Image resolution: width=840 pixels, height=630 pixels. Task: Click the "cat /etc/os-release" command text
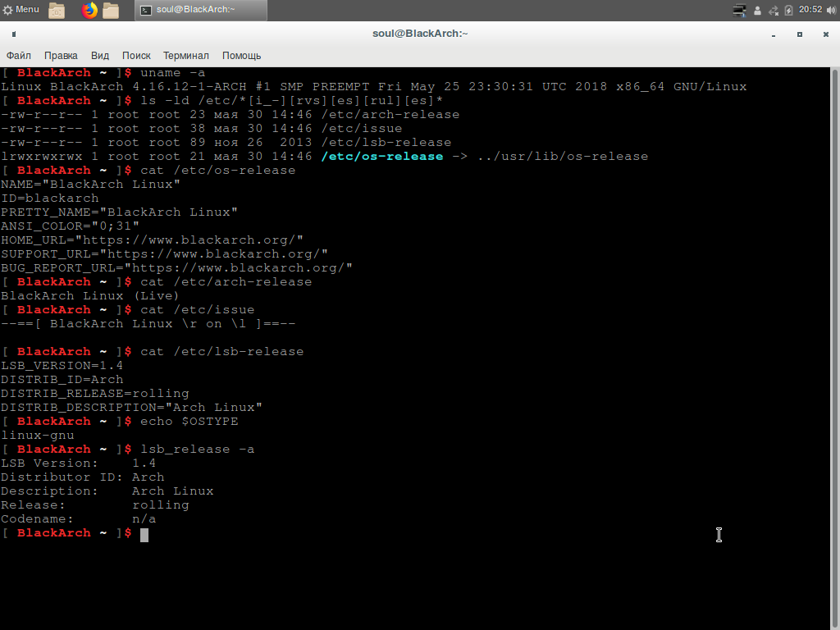tap(217, 171)
